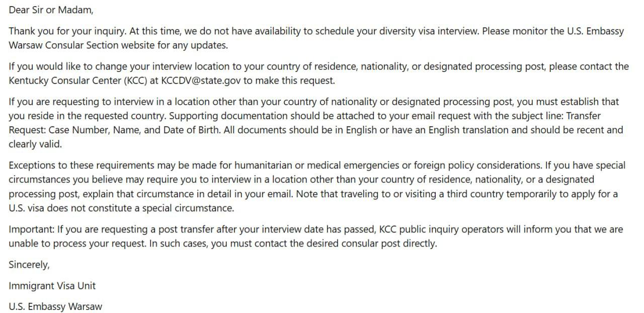Screen dimensions: 644x313
Task: Click the 'Immigrant Visa Unit' signature line
Action: (x=52, y=286)
